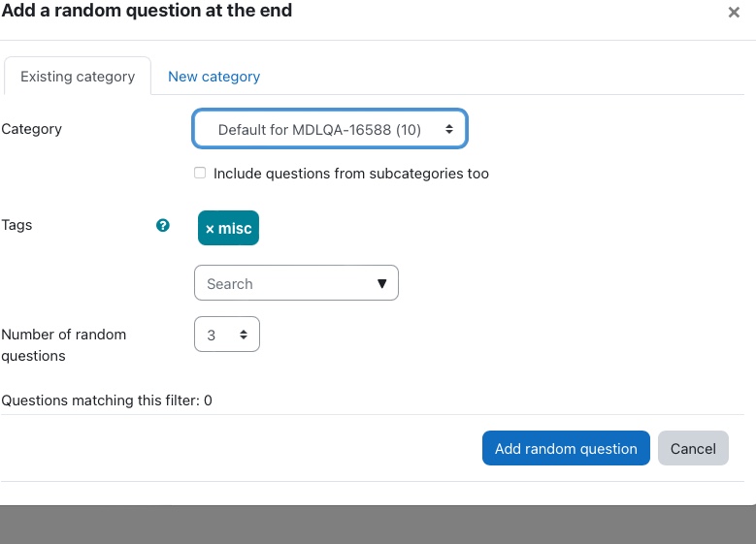The width and height of the screenshot is (756, 544).
Task: Click the Category field label
Action: coord(32,129)
